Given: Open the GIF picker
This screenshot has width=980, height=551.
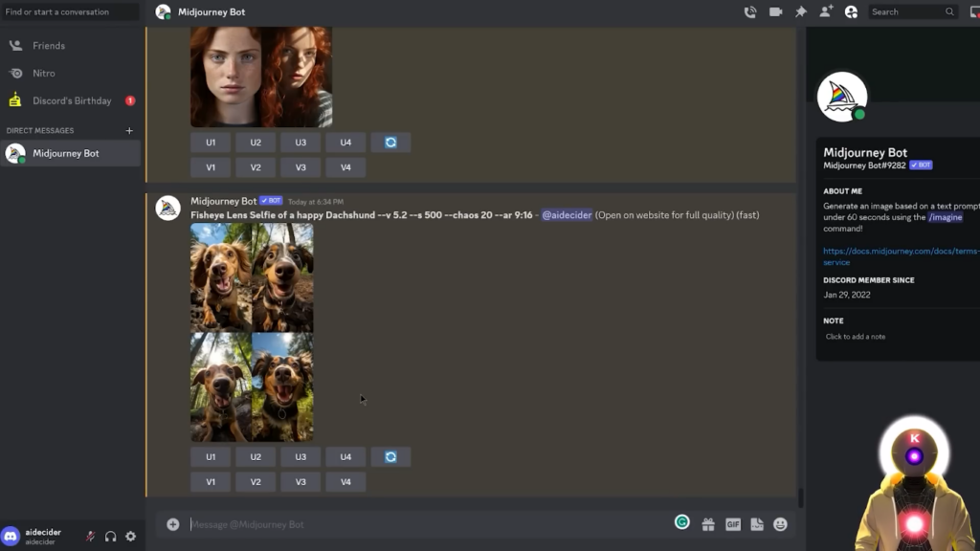Looking at the screenshot, I should (x=733, y=524).
